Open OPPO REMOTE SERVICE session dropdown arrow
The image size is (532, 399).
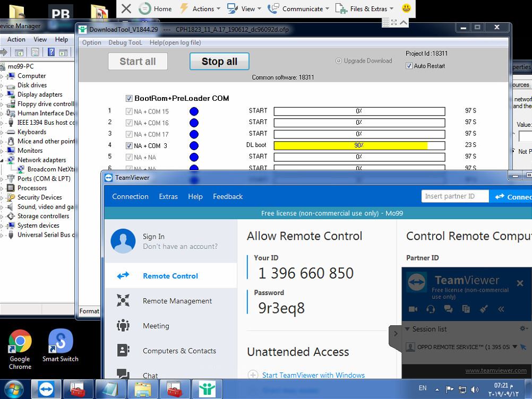(514, 346)
